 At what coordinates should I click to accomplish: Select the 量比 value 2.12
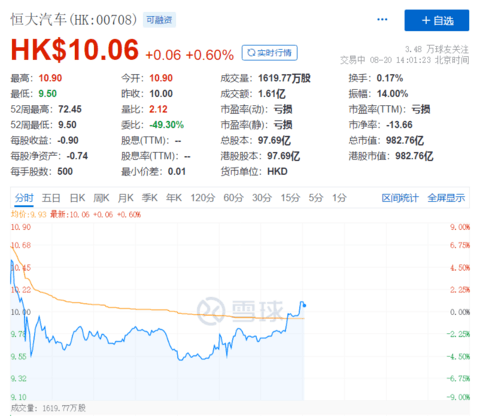(x=158, y=109)
